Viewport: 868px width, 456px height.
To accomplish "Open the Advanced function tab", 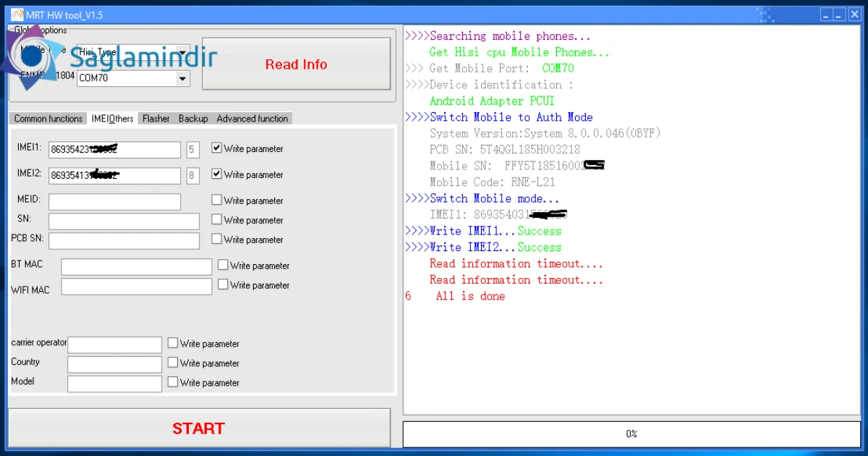I will pos(252,119).
